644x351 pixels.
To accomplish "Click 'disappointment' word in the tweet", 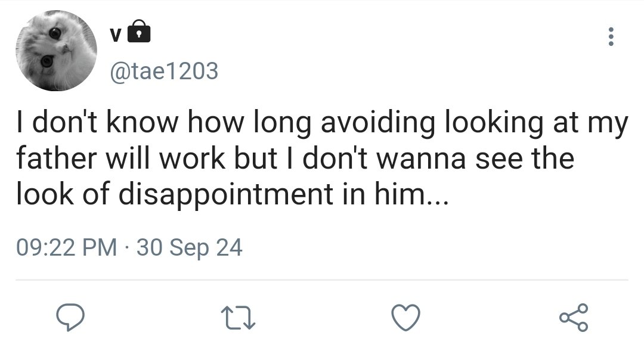I will point(225,195).
